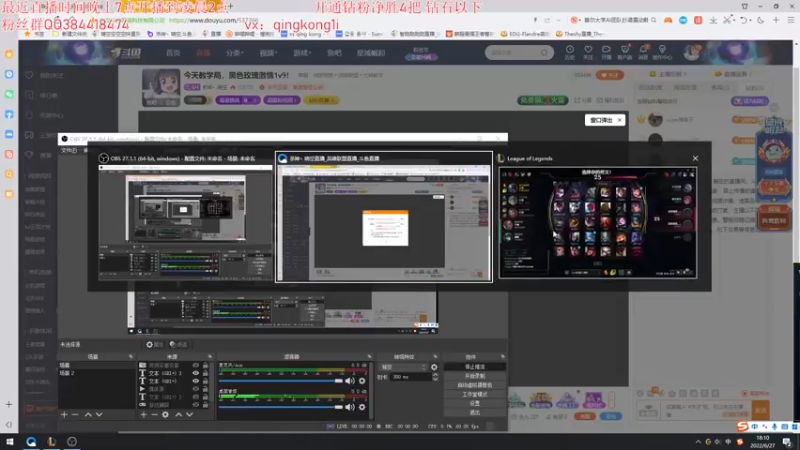
Task: Mute the microphone track in the OBS mixer
Action: [x=349, y=381]
